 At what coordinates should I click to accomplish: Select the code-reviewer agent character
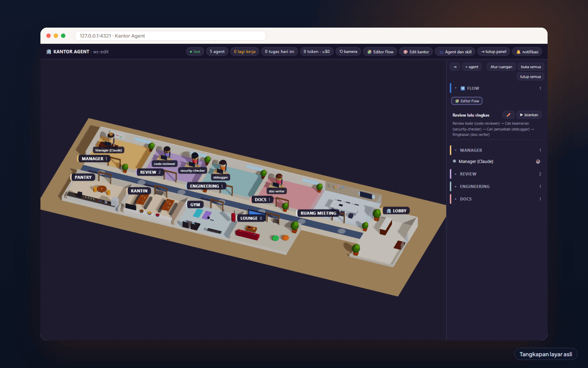[167, 153]
